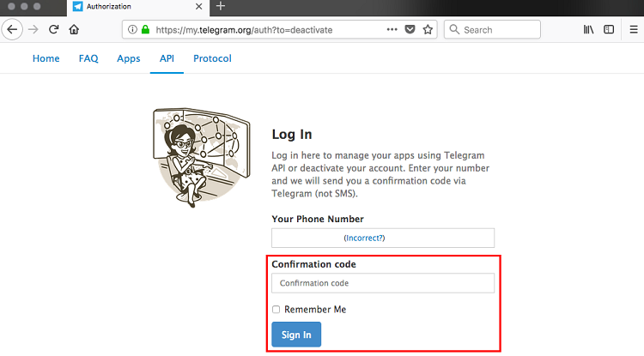Enable the Remember Me checkbox

coord(276,310)
